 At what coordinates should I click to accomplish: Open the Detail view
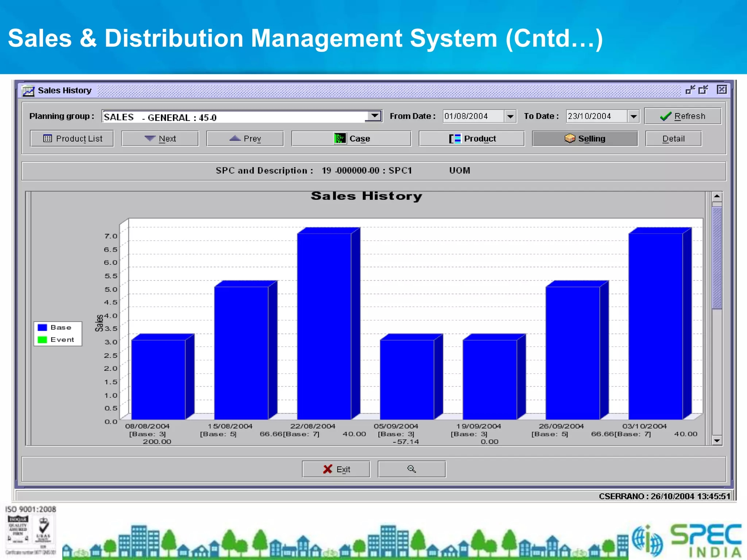point(673,139)
